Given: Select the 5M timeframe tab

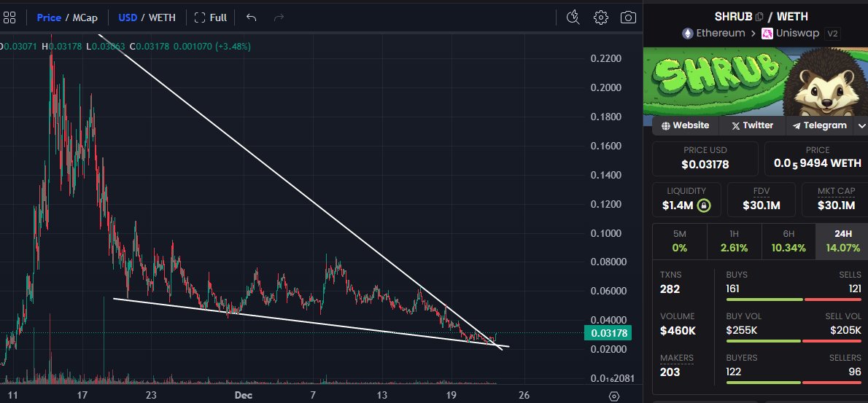Looking at the screenshot, I should (x=680, y=241).
